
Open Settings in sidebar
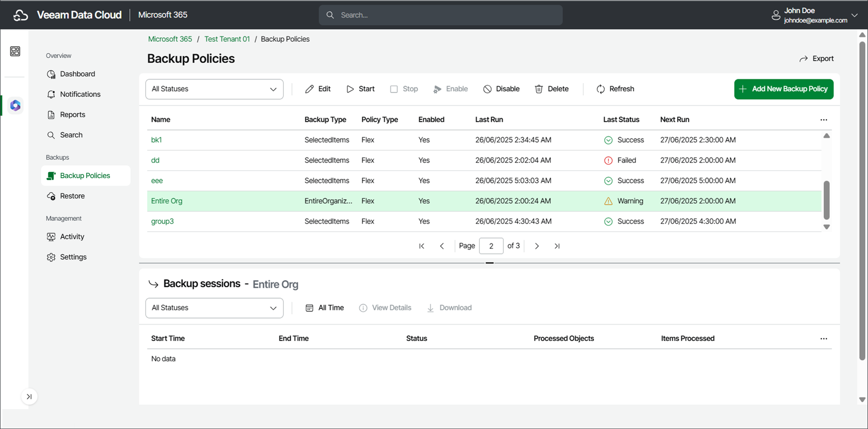tap(73, 257)
